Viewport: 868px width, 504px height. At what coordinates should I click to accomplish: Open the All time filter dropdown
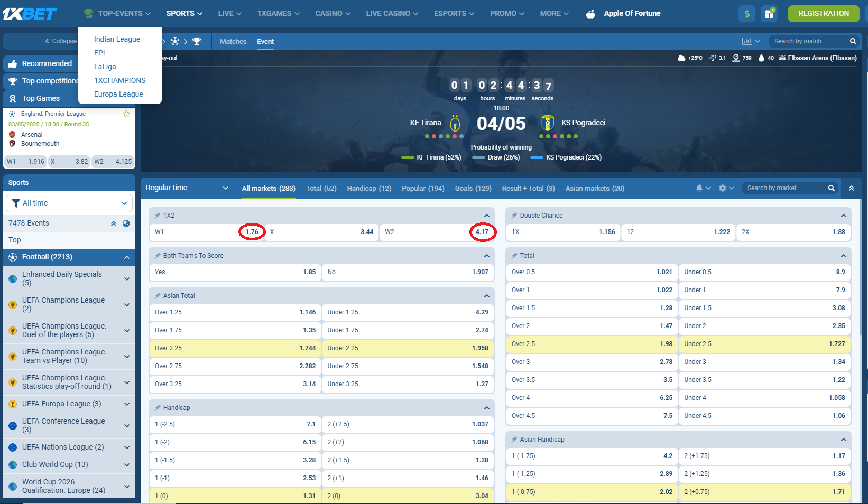pyautogui.click(x=69, y=203)
